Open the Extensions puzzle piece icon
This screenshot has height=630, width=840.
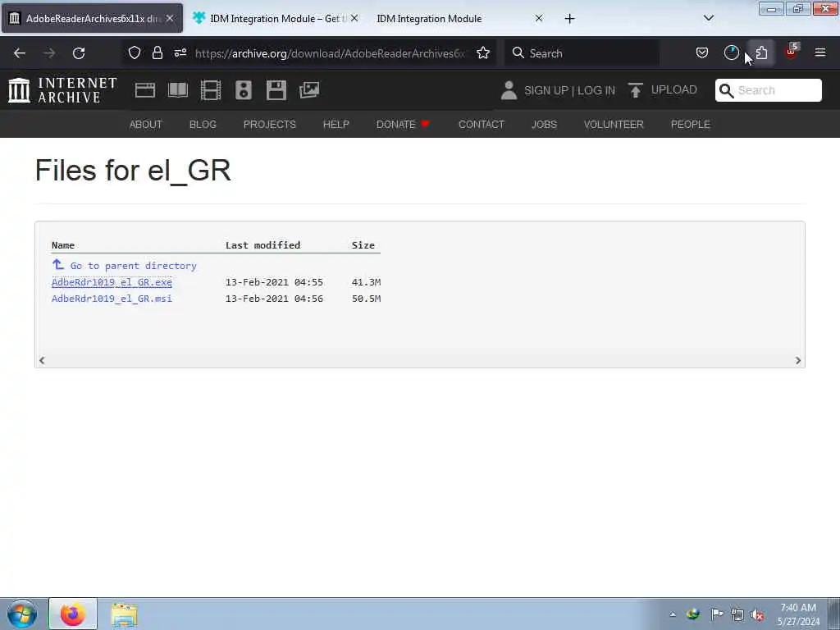[x=761, y=52]
